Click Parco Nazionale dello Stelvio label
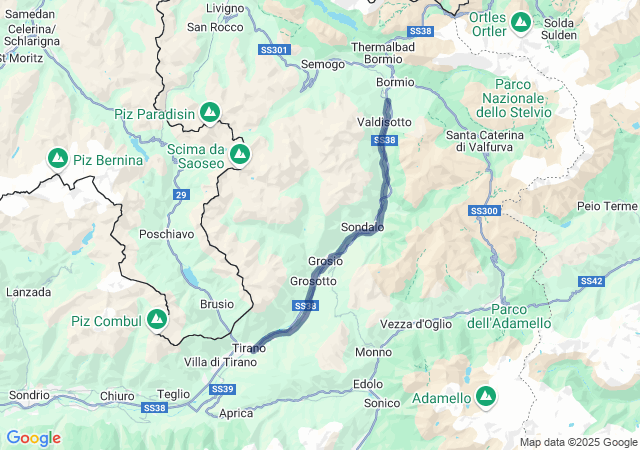 click(x=513, y=98)
